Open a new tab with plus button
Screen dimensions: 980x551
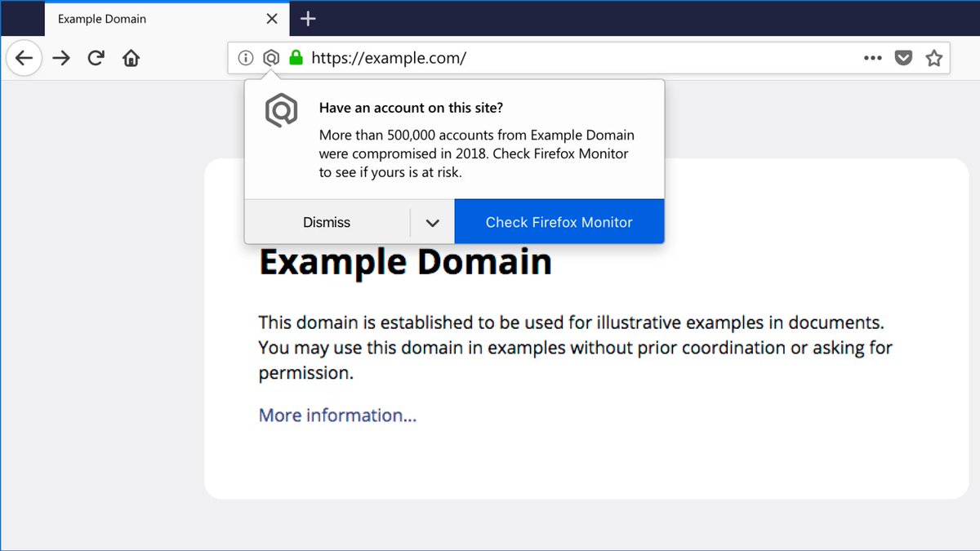pos(307,18)
